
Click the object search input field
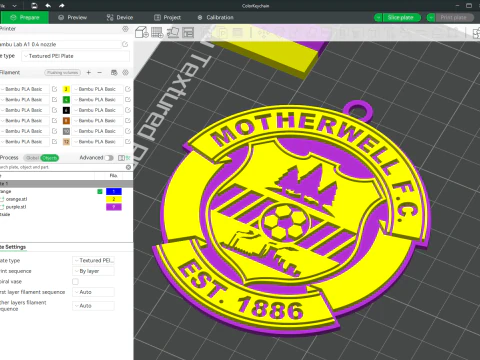[x=62, y=167]
